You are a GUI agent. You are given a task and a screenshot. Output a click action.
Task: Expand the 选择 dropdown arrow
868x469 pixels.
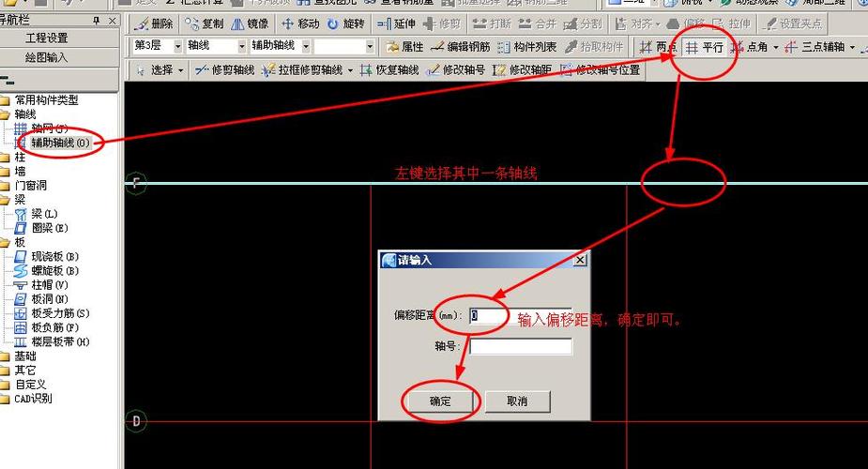(181, 70)
